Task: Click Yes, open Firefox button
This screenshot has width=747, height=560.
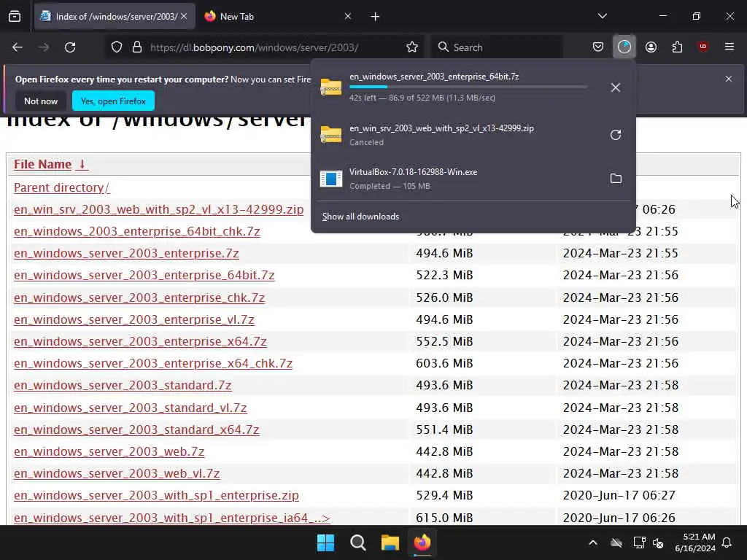Action: [x=113, y=101]
